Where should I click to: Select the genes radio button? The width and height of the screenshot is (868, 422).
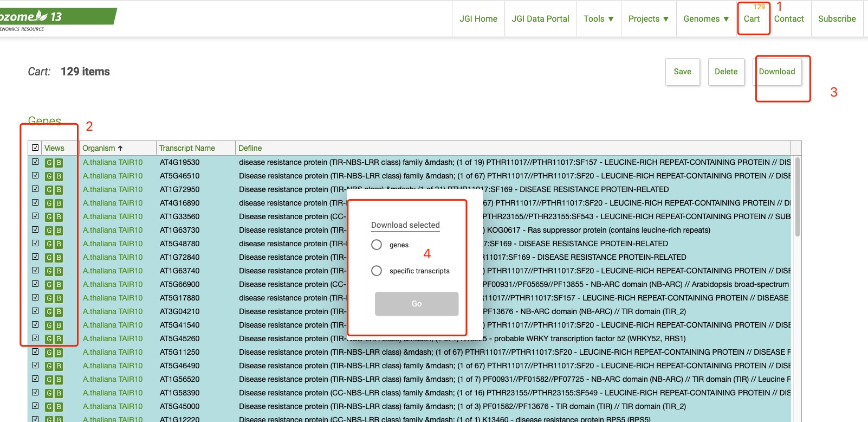[x=377, y=245]
